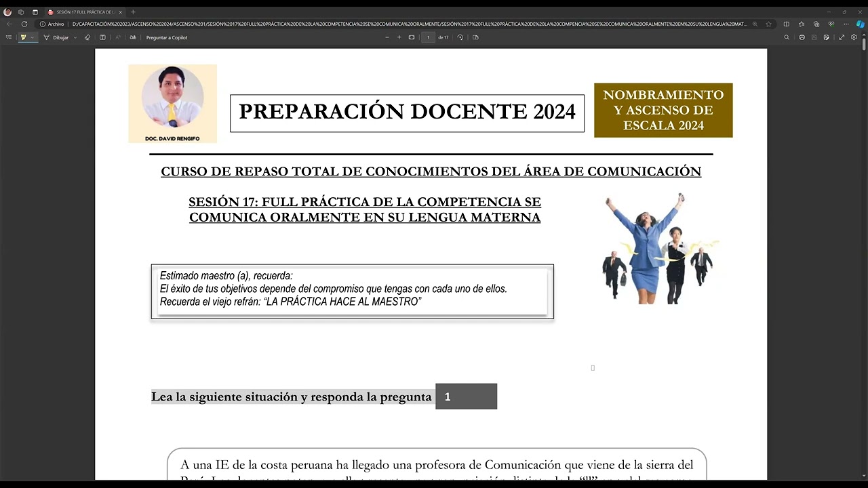Open the translate tool in PDF toolbar
Screen dimensions: 868x488
[133, 37]
